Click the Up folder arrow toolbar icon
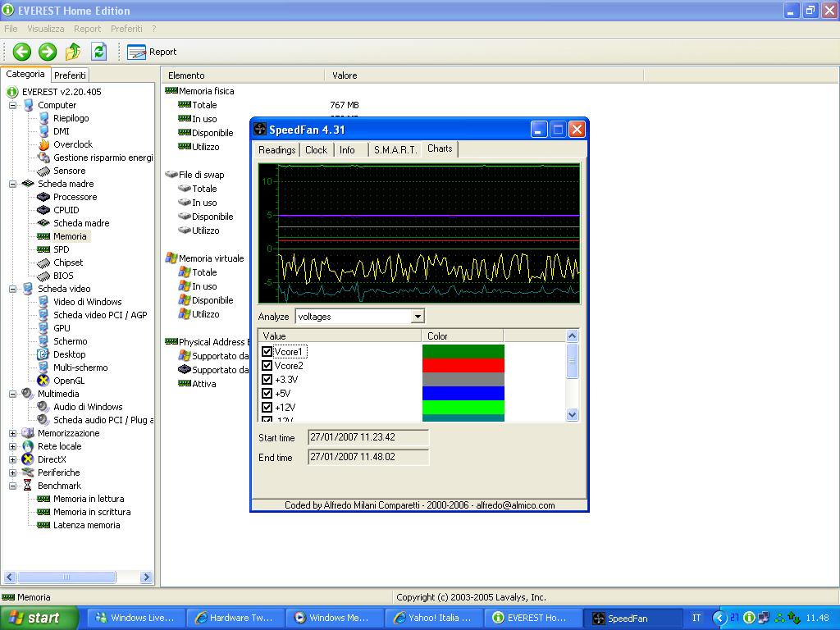The height and width of the screenshot is (630, 840). click(x=73, y=52)
